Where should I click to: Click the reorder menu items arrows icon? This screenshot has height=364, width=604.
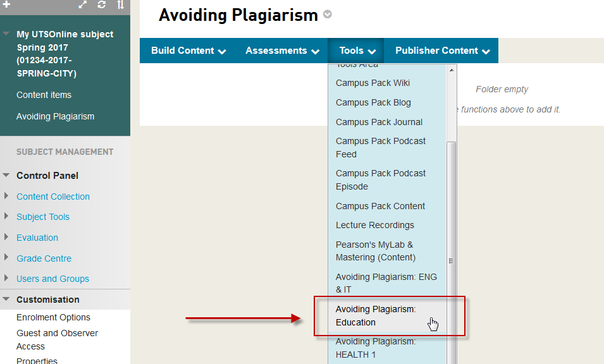tap(120, 4)
